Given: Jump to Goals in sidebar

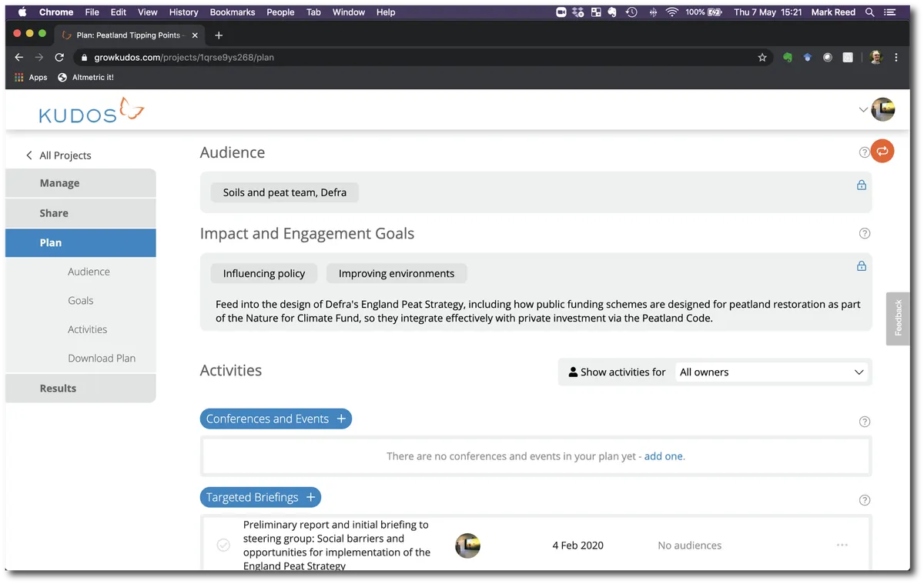Looking at the screenshot, I should tap(81, 301).
